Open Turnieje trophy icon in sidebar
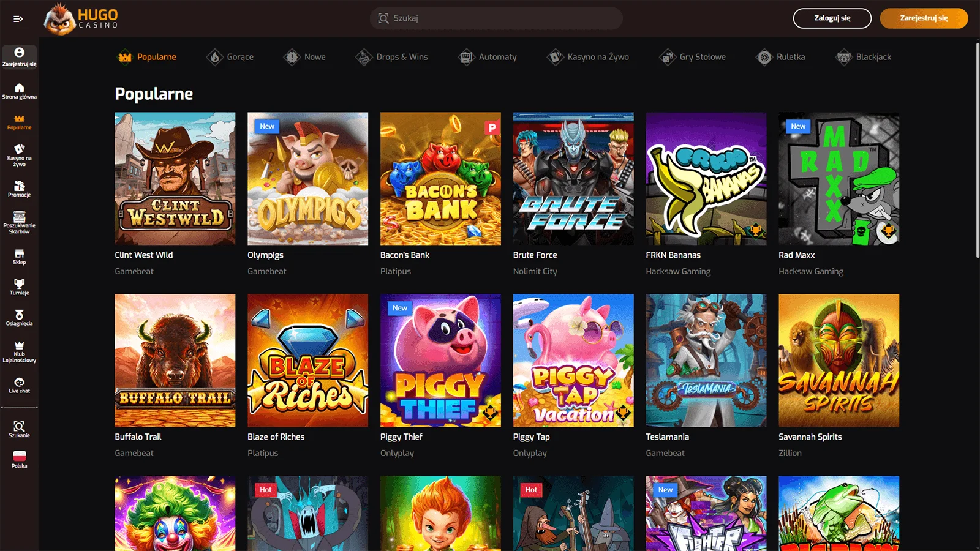Viewport: 980px width, 551px height. pyautogui.click(x=19, y=283)
